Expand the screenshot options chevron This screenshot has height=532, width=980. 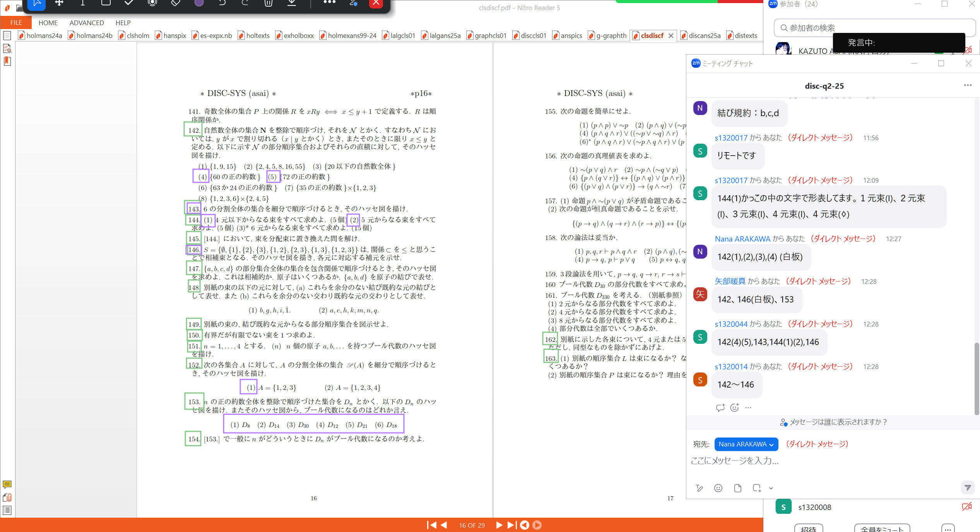[771, 488]
